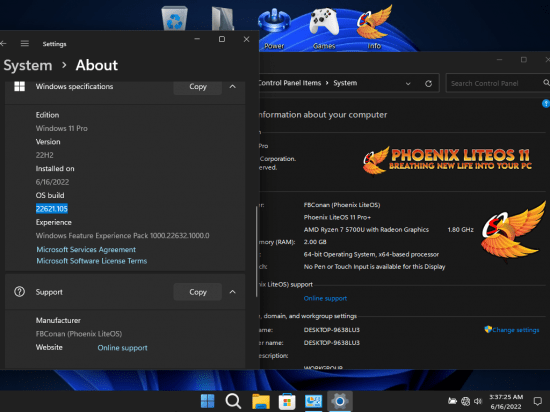Screen dimensions: 550x412
Task: Click Change settings in Control Panel
Action: (512, 330)
